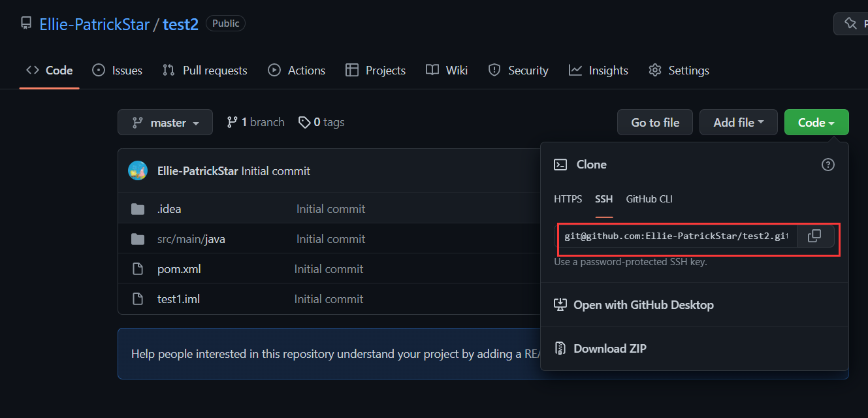Click the pin button at top right
Viewport: 868px width, 418px height.
coord(850,24)
